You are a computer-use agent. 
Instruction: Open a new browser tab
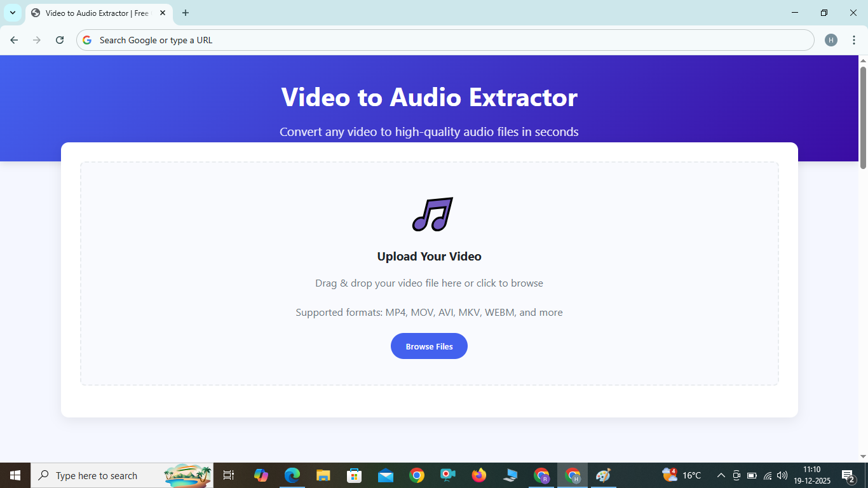tap(185, 13)
